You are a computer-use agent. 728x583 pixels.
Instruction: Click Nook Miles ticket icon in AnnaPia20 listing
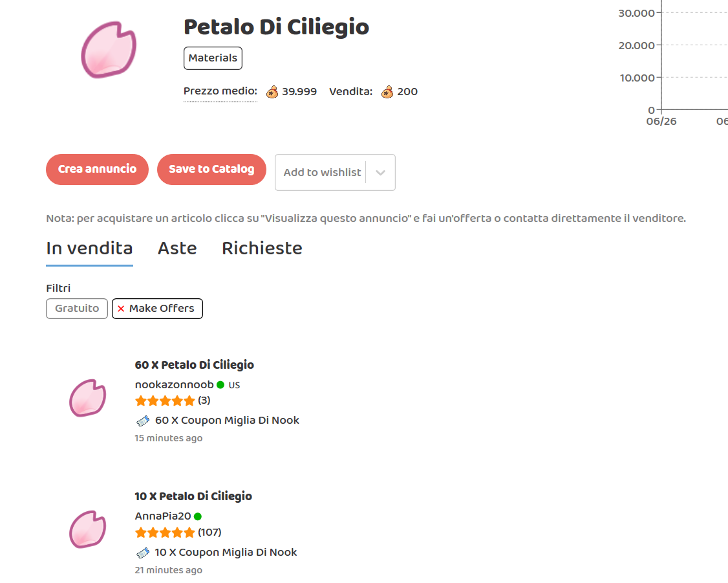pyautogui.click(x=143, y=553)
